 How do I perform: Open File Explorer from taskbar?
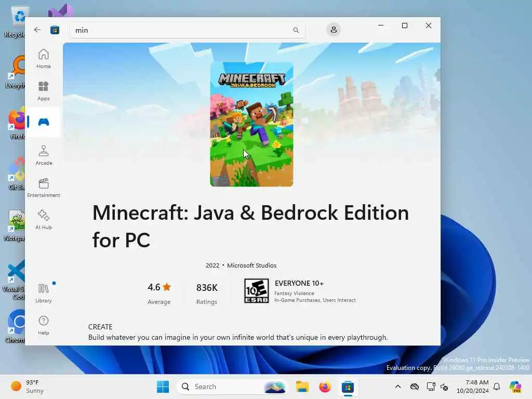[302, 387]
